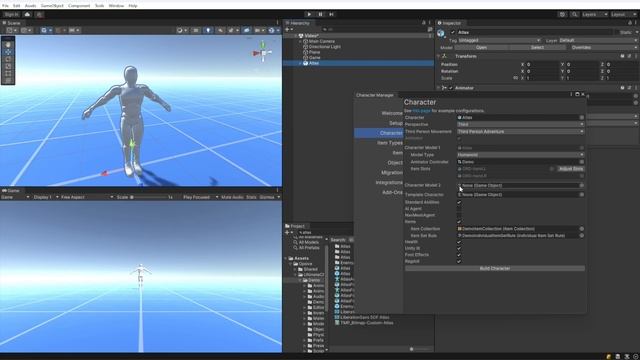Image resolution: width=640 pixels, height=360 pixels.
Task: Click the Open model button in Inspector
Action: coord(481,47)
